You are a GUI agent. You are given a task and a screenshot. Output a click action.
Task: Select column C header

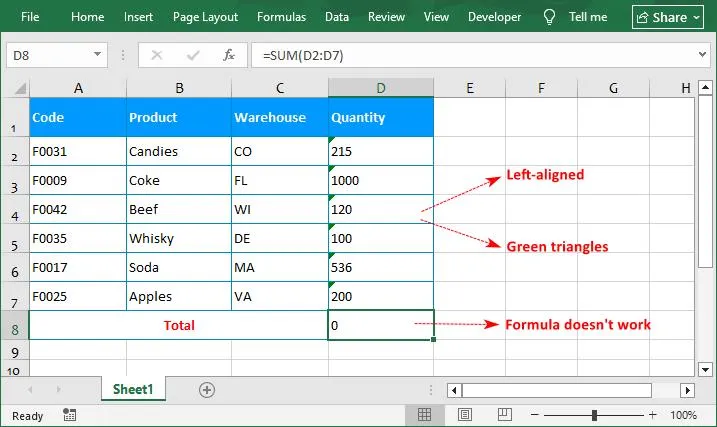coord(280,88)
